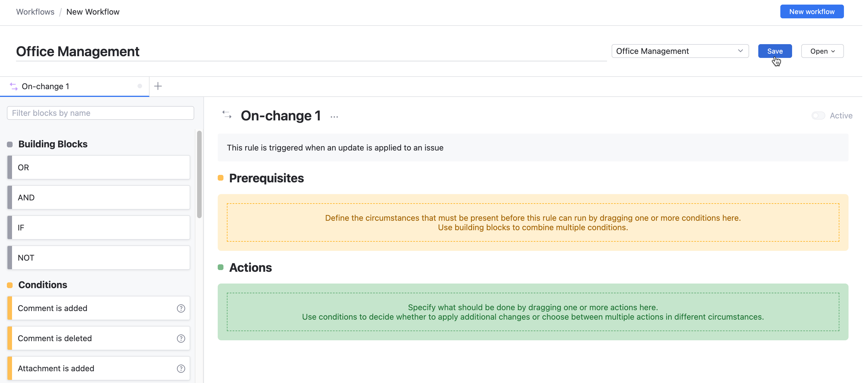The width and height of the screenshot is (868, 383).
Task: Toggle the Active switch for this rule
Action: click(818, 115)
